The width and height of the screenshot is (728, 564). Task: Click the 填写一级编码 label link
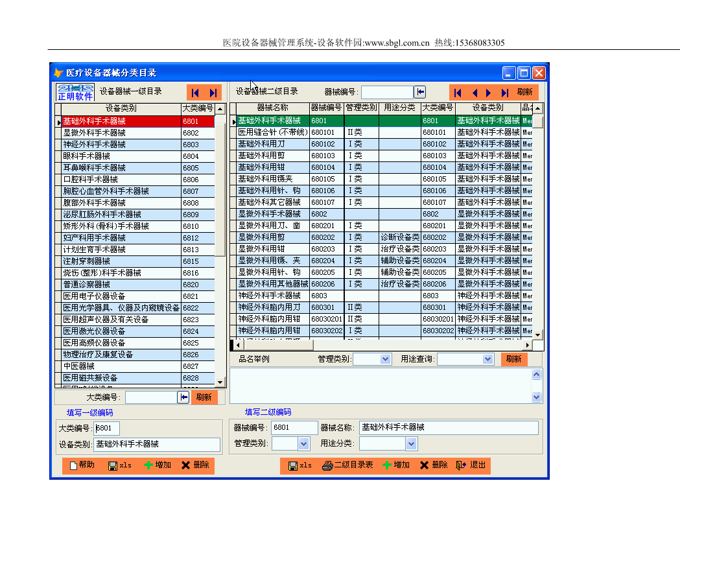tap(89, 413)
